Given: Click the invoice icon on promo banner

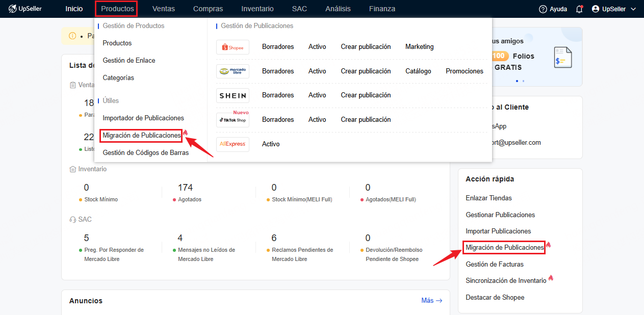Looking at the screenshot, I should (563, 58).
